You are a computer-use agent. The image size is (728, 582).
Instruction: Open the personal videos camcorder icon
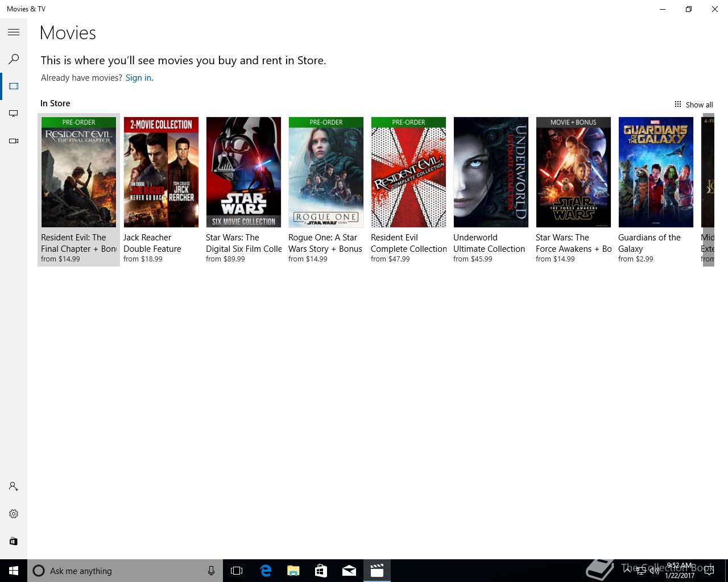(x=14, y=140)
